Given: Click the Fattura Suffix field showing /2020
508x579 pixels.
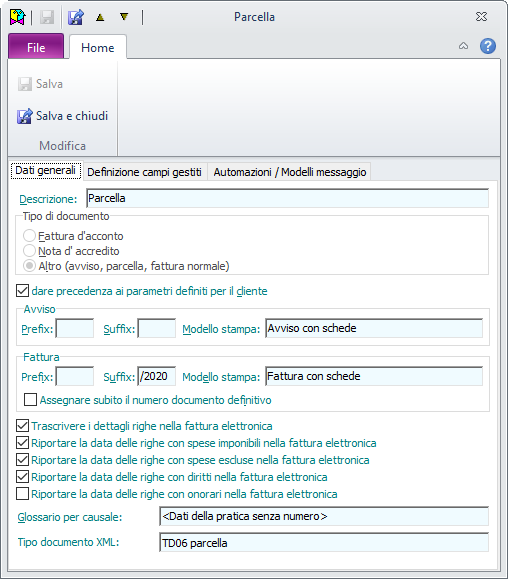Looking at the screenshot, I should click(x=157, y=376).
